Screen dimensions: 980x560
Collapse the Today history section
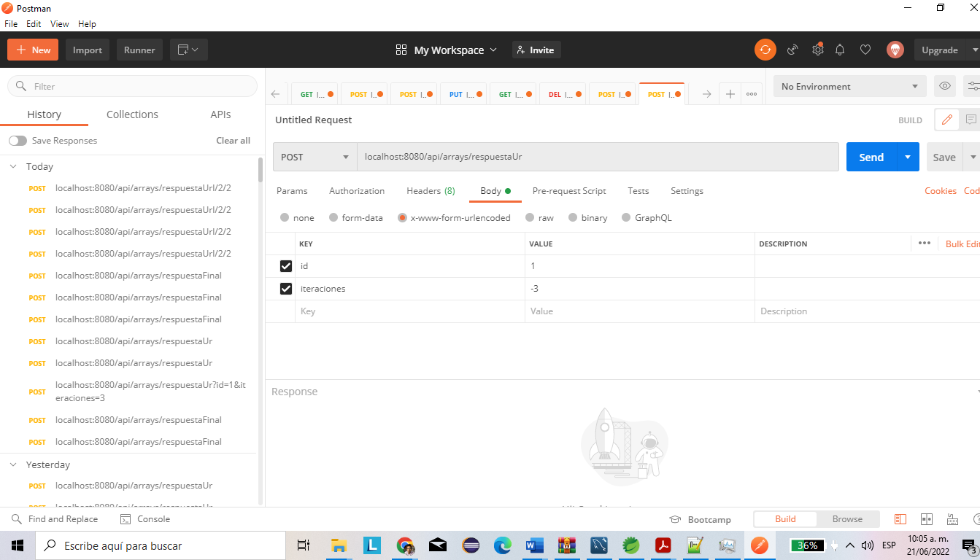(x=12, y=166)
